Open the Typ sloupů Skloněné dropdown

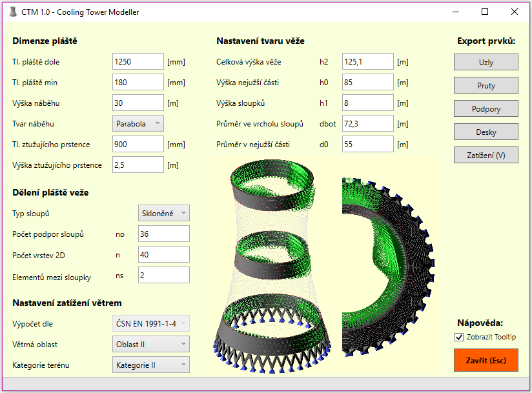[x=164, y=214]
